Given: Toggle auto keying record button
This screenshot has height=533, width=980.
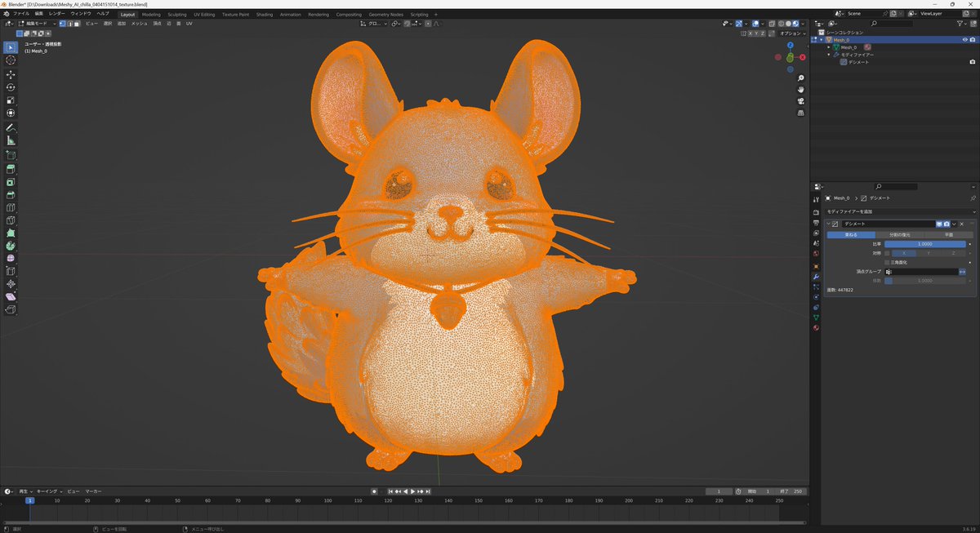Looking at the screenshot, I should point(374,491).
